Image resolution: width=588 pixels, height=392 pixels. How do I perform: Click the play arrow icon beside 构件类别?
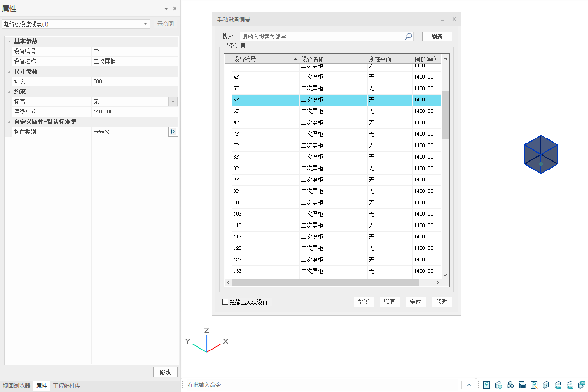pyautogui.click(x=173, y=132)
